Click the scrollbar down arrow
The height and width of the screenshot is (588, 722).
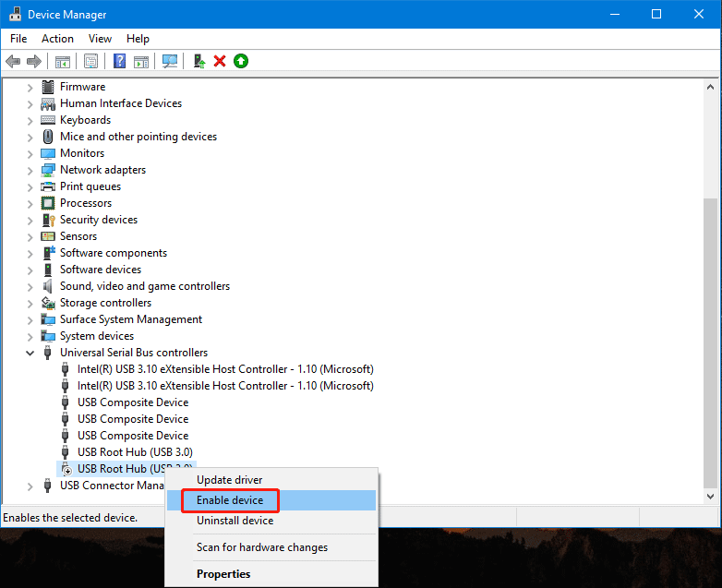tap(711, 497)
